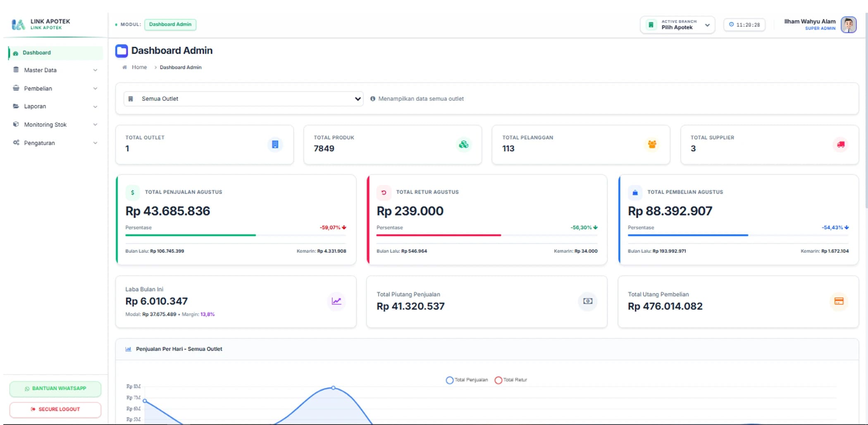Click the Home breadcrumb link

click(x=139, y=67)
